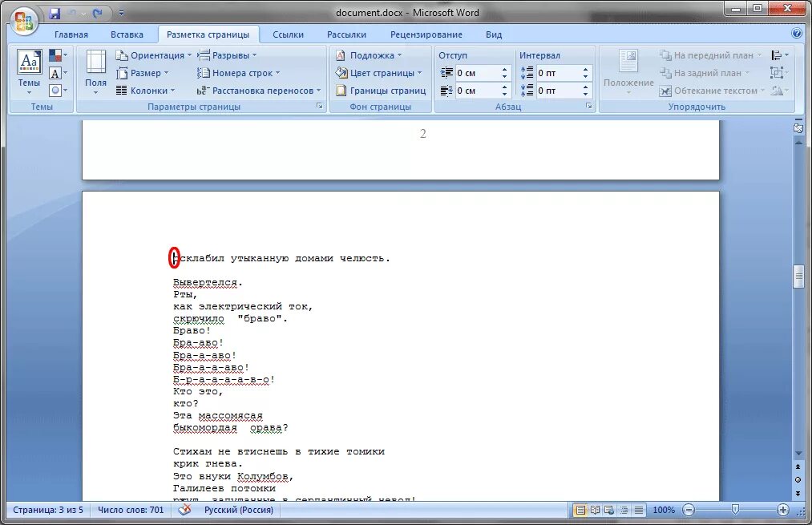The image size is (812, 525).
Task: Switch to Full Screen Reading view
Action: click(x=595, y=510)
